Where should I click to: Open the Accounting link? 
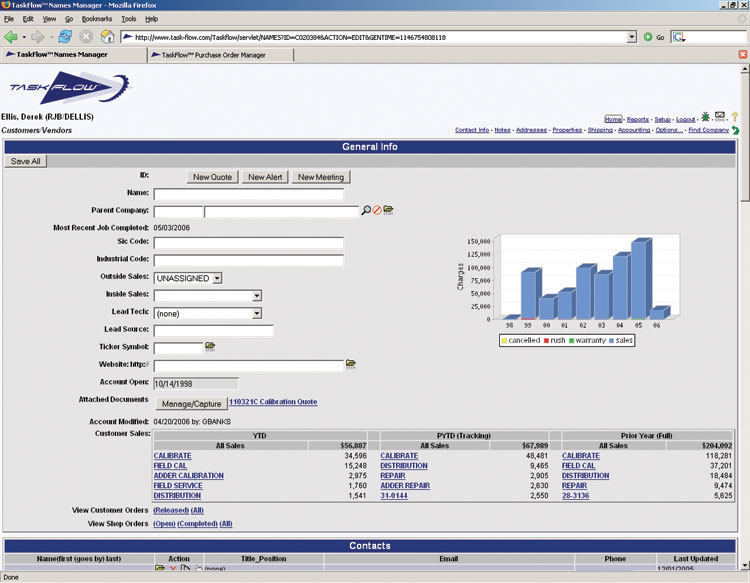(x=634, y=130)
